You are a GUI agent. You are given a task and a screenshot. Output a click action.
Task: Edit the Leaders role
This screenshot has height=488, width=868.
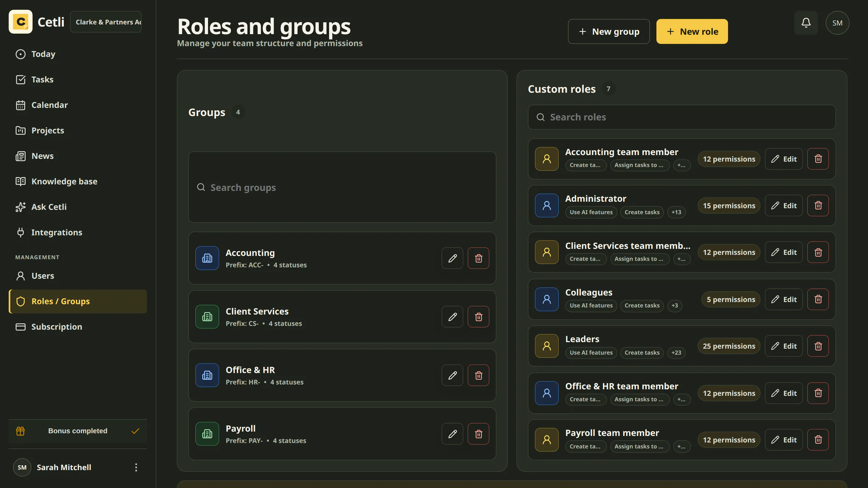pyautogui.click(x=784, y=346)
